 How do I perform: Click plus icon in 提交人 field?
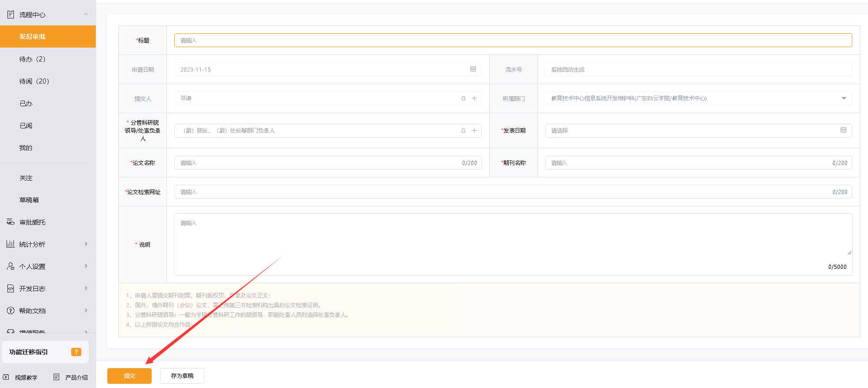pos(474,98)
